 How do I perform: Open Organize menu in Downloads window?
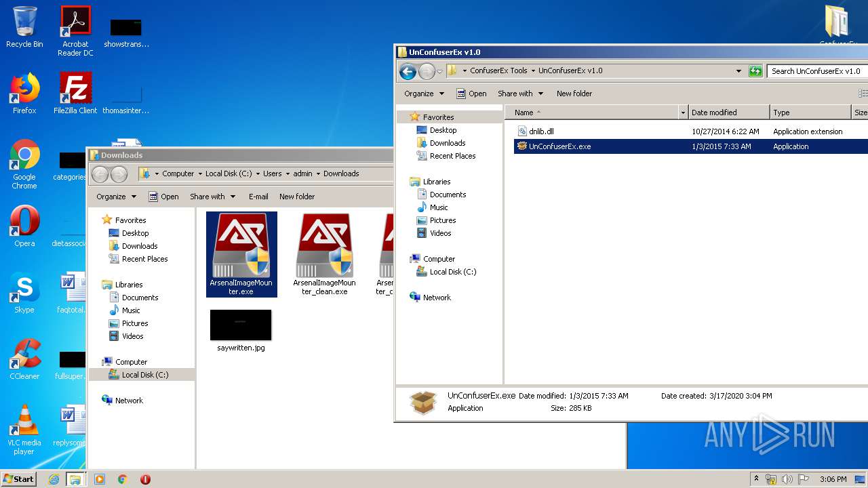click(116, 197)
